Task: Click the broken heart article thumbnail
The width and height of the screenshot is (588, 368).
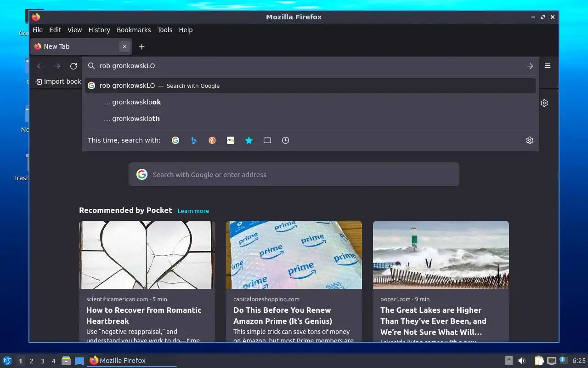Action: point(147,255)
